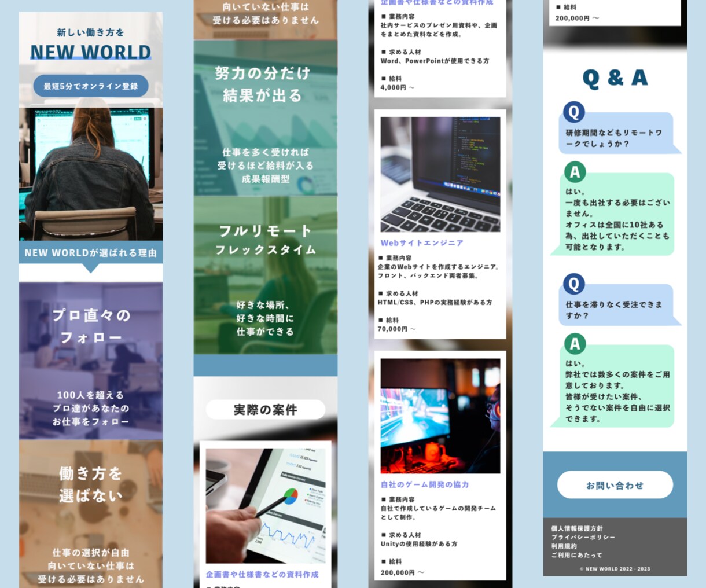Open the プロ直々のフォロー reason card
Screen dimensions: 706x588
[x=91, y=361]
